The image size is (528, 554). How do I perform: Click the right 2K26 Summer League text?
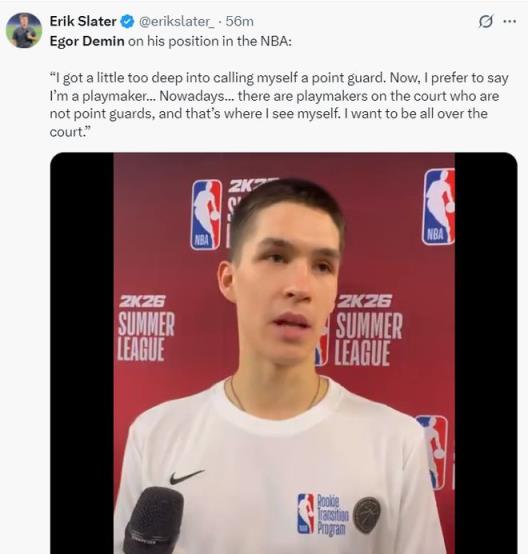coord(369,330)
